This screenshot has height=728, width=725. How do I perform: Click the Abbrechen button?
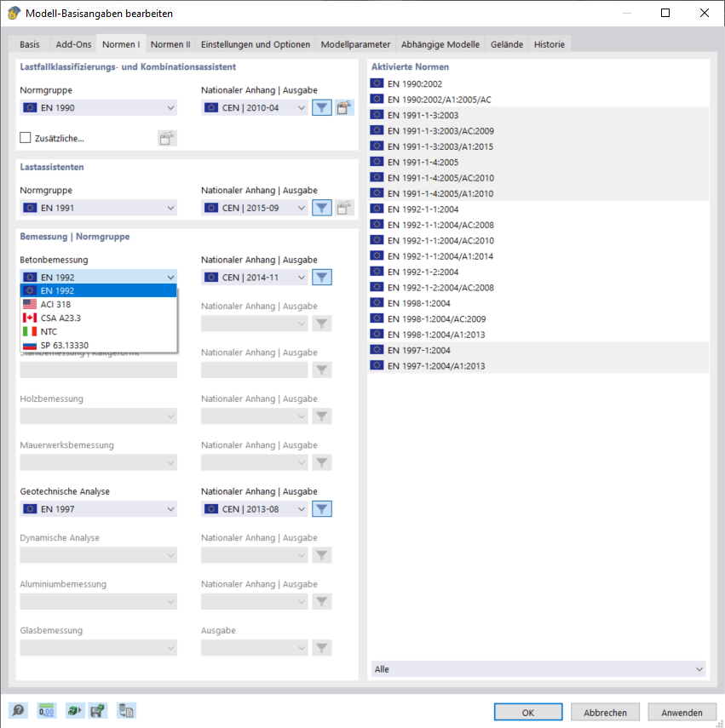click(605, 712)
